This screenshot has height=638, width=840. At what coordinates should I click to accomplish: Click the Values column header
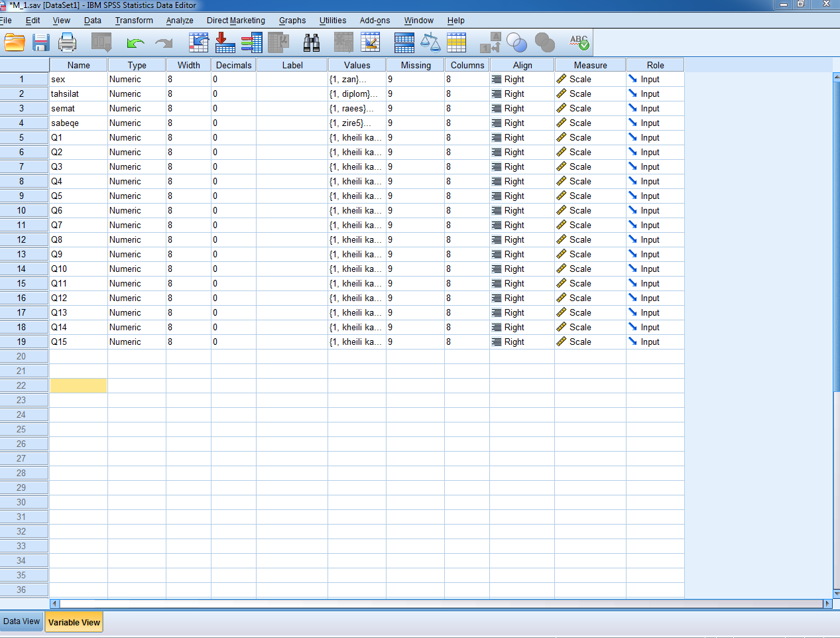point(357,65)
